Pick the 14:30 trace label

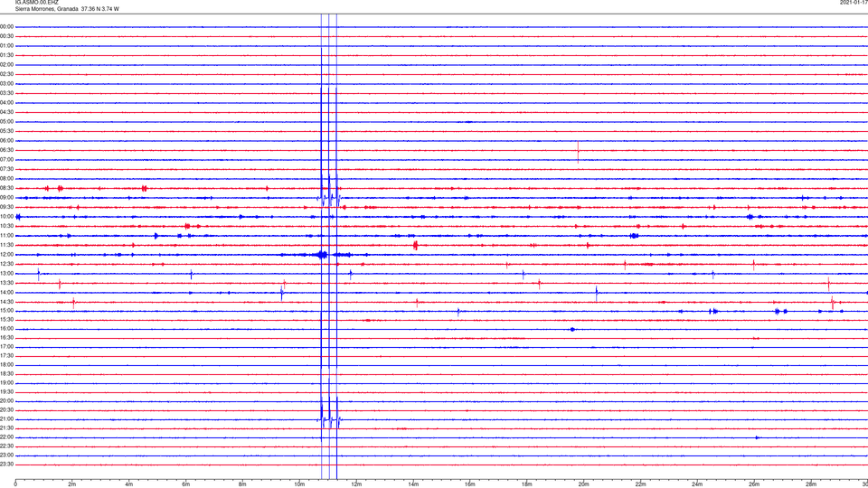[x=6, y=302]
